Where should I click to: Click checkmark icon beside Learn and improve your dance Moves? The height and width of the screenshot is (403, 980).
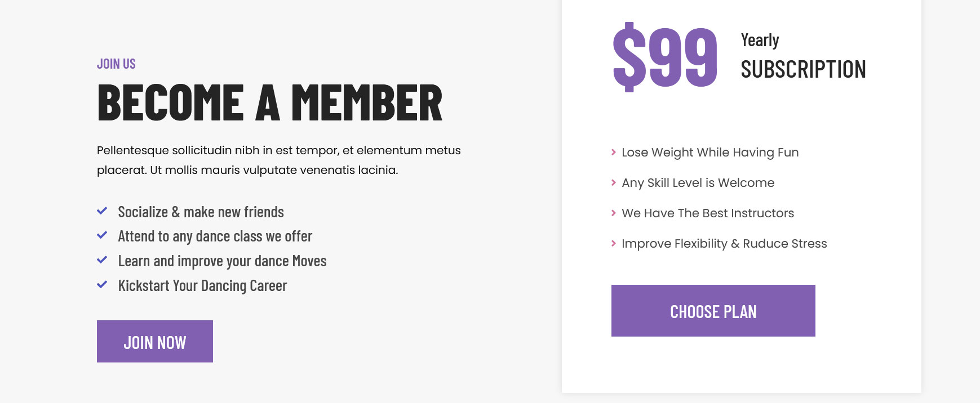click(x=102, y=260)
